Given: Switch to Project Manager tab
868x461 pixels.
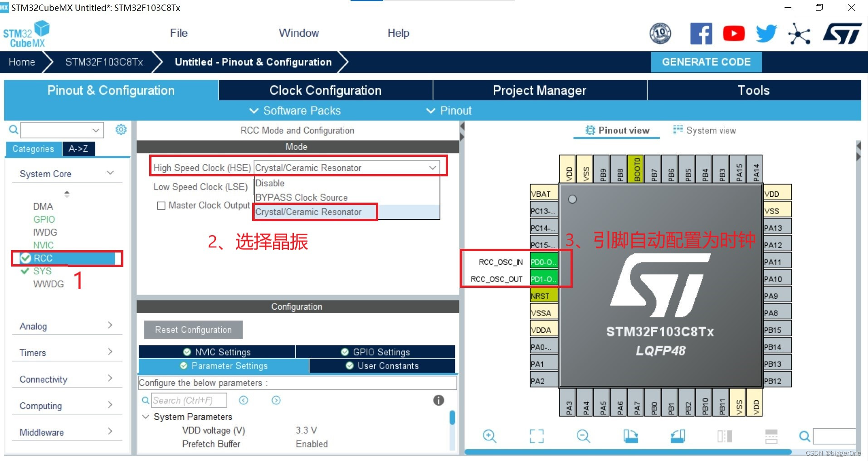Looking at the screenshot, I should (x=540, y=90).
